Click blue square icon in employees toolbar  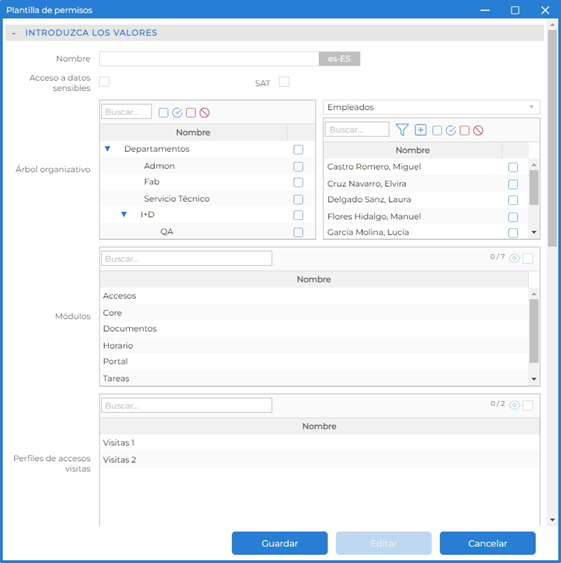click(437, 130)
